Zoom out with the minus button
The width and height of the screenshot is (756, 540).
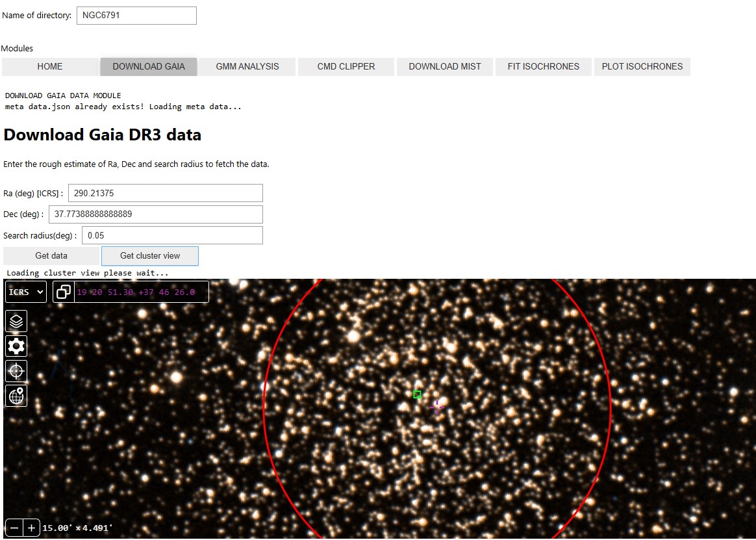(x=14, y=528)
